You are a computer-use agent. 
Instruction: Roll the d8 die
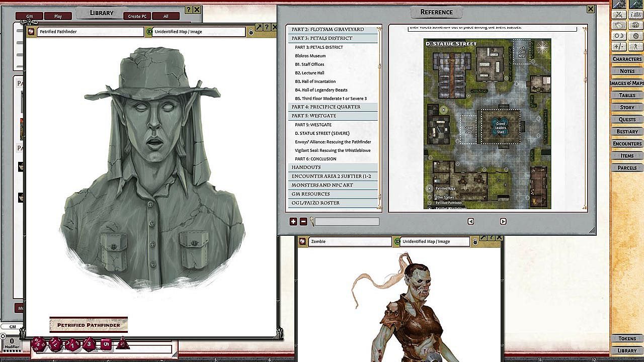click(89, 344)
